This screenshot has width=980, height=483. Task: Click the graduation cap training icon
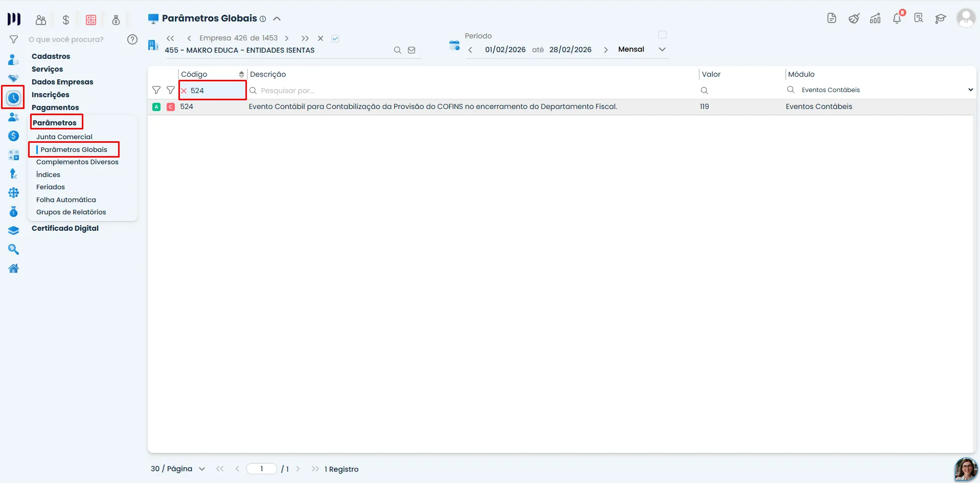940,18
